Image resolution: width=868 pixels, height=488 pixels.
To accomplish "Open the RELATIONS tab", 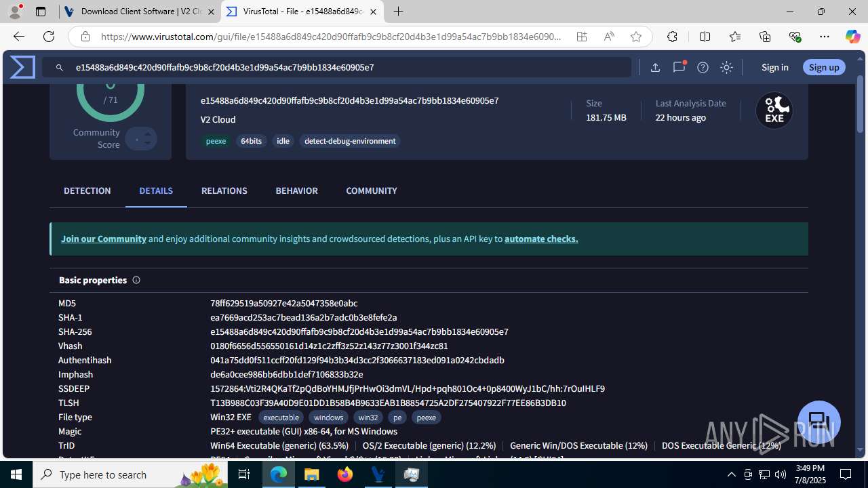I will tap(224, 191).
